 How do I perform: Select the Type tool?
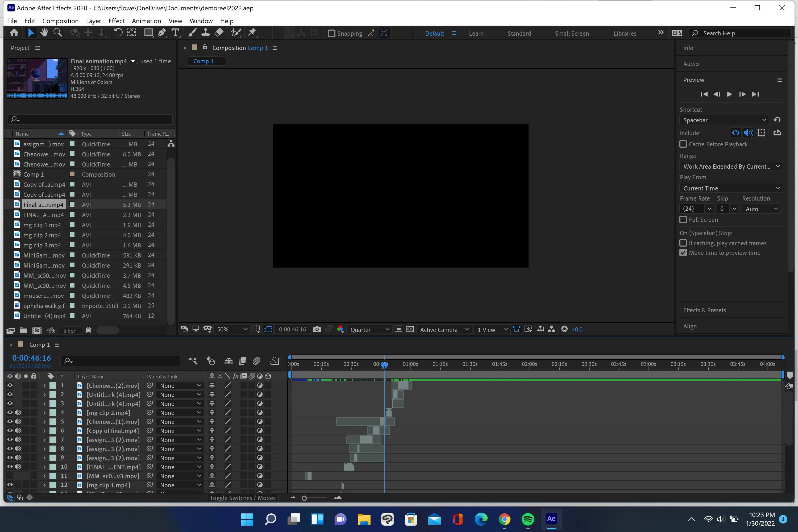click(175, 32)
